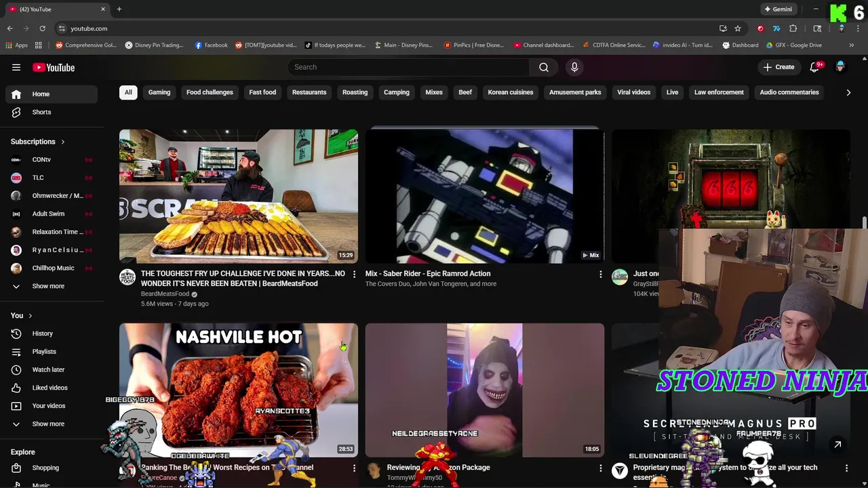This screenshot has width=868, height=488.
Task: Open the account avatar menu
Action: (840, 66)
